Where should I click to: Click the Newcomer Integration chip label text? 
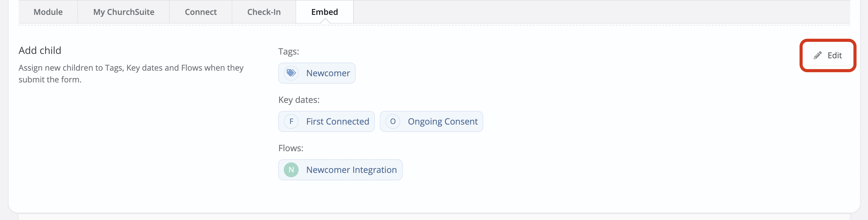[x=352, y=170]
